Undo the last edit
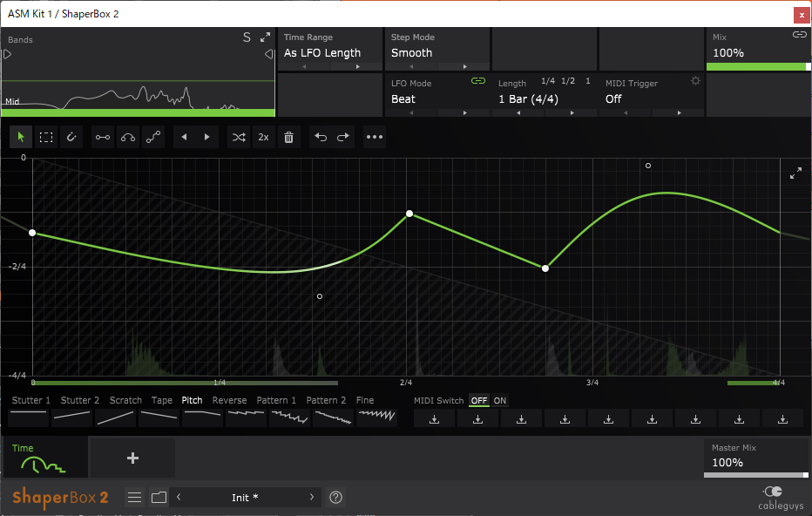 click(321, 138)
